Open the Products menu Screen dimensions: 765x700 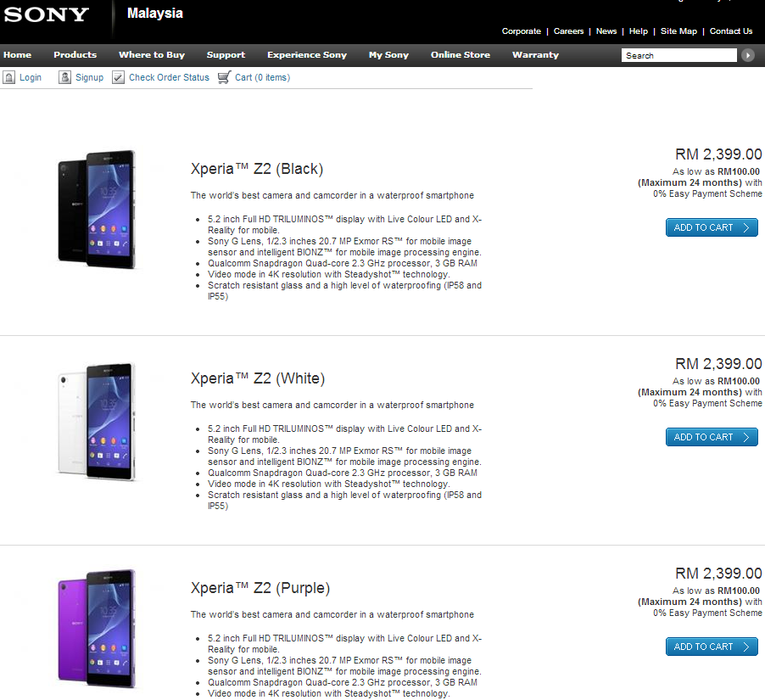tap(75, 54)
